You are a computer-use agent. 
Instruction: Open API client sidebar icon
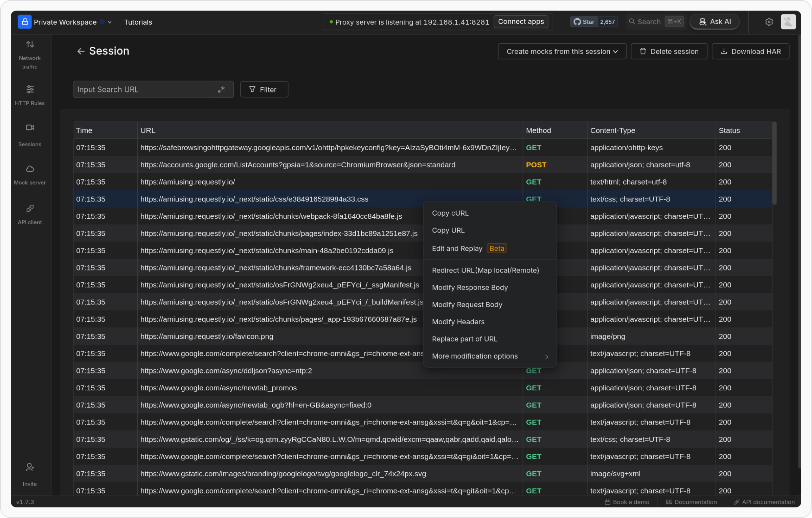tap(30, 209)
